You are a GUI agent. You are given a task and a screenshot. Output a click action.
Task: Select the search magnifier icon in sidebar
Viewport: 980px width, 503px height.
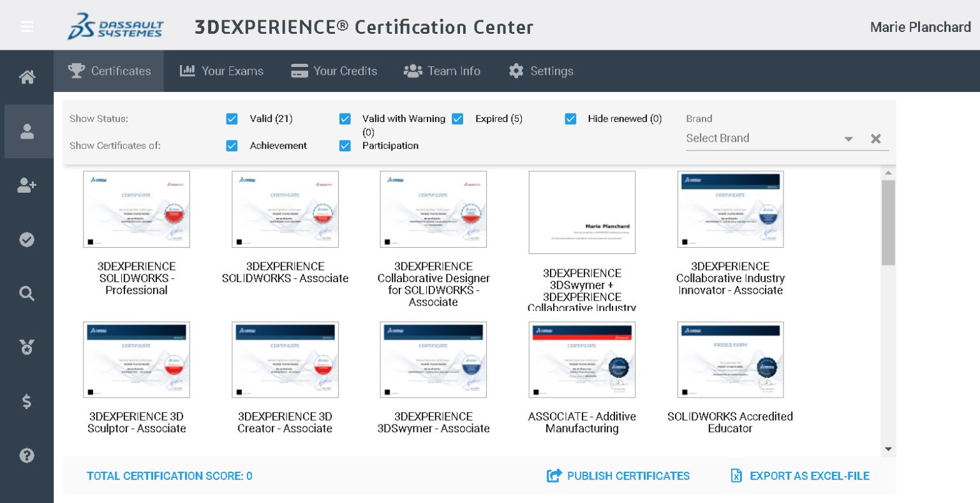click(x=26, y=293)
